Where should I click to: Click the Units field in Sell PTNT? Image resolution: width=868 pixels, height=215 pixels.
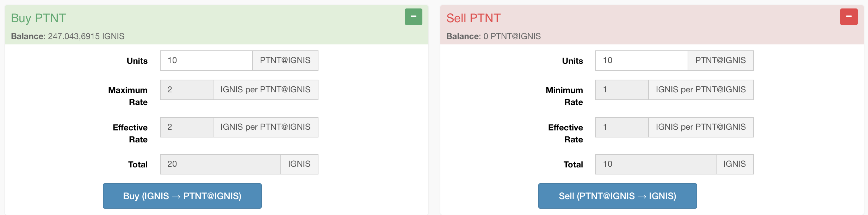641,61
